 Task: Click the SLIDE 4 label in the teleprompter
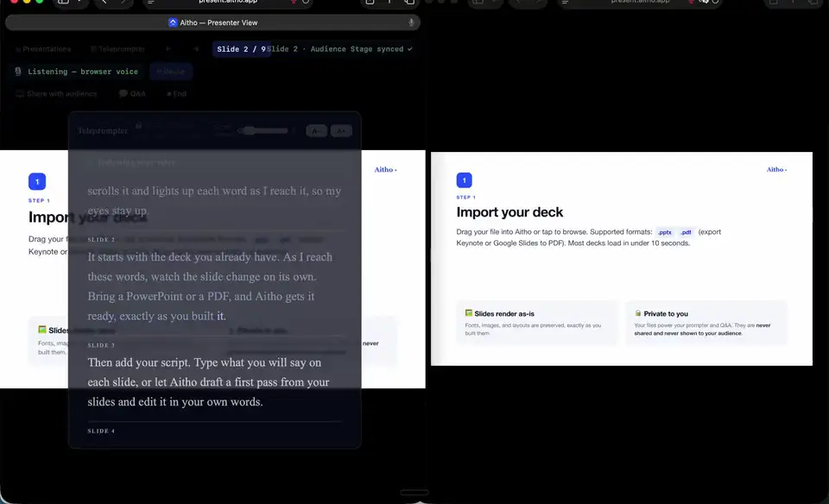(x=101, y=431)
